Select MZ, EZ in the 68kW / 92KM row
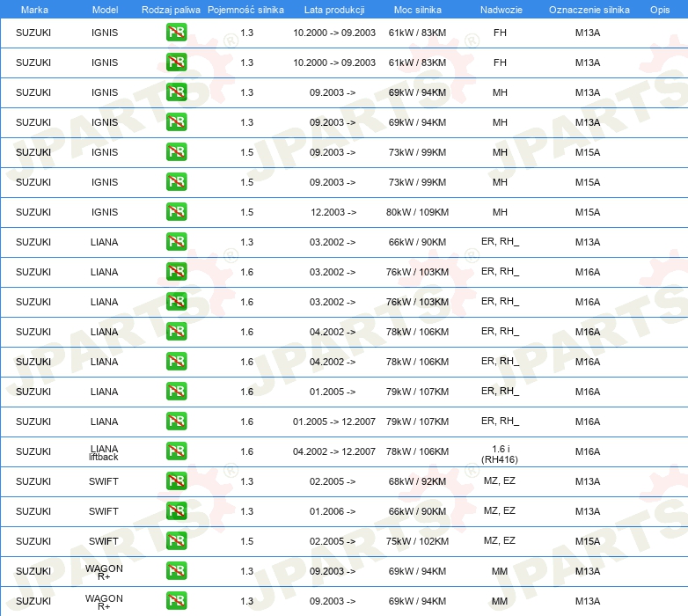 500,480
